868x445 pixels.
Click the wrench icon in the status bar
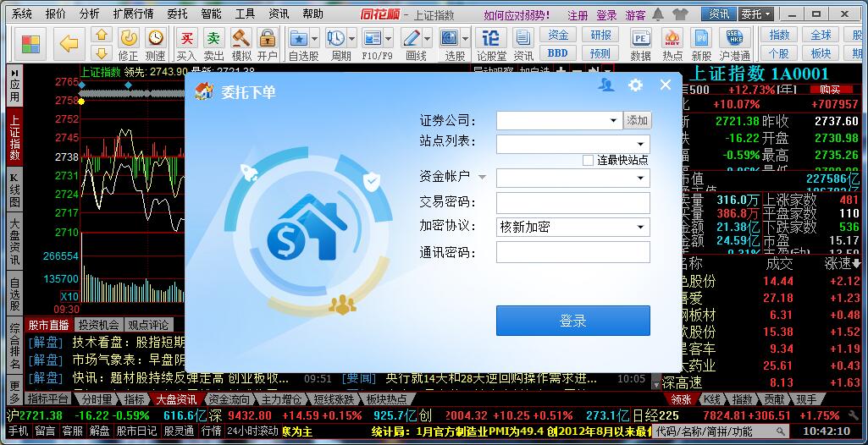[x=854, y=415]
